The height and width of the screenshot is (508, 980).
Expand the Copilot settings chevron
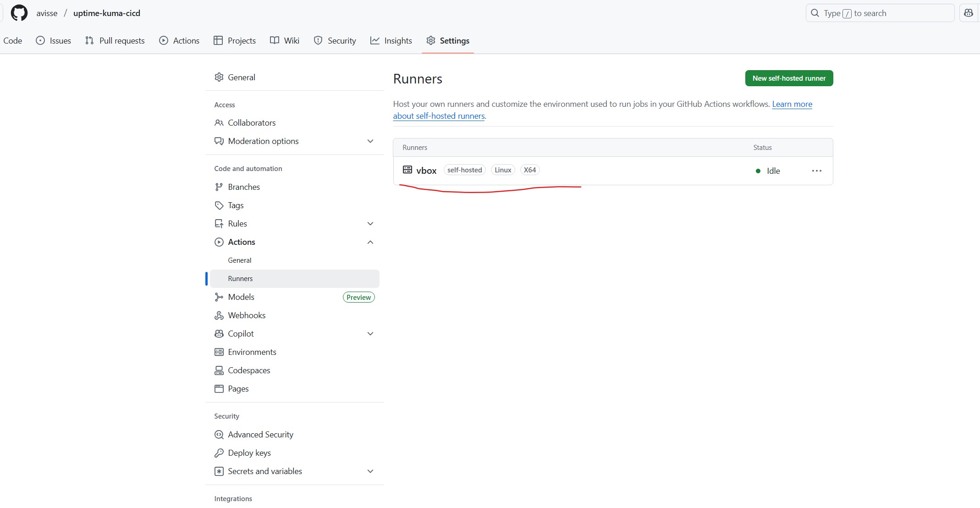point(370,334)
